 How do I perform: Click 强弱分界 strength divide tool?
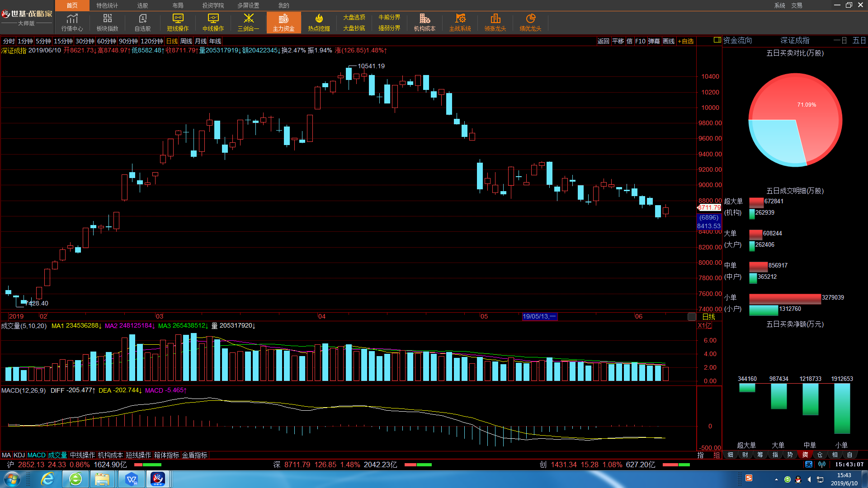389,28
